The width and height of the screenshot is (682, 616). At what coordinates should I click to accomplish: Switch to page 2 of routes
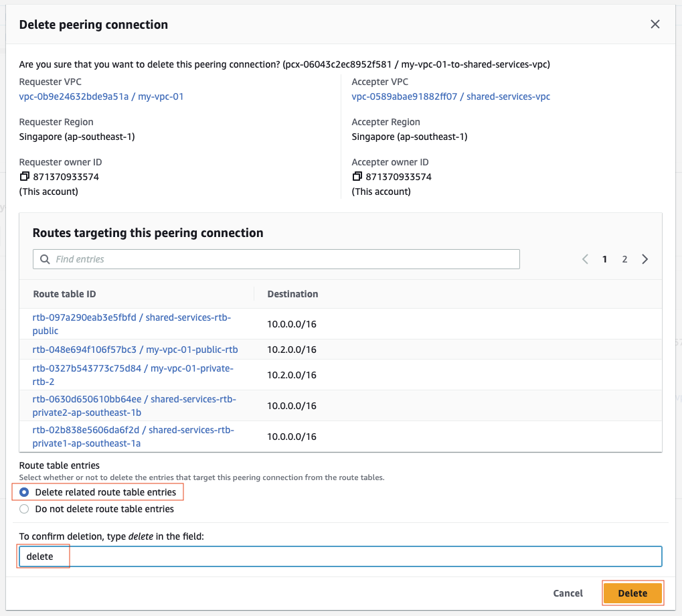624,259
